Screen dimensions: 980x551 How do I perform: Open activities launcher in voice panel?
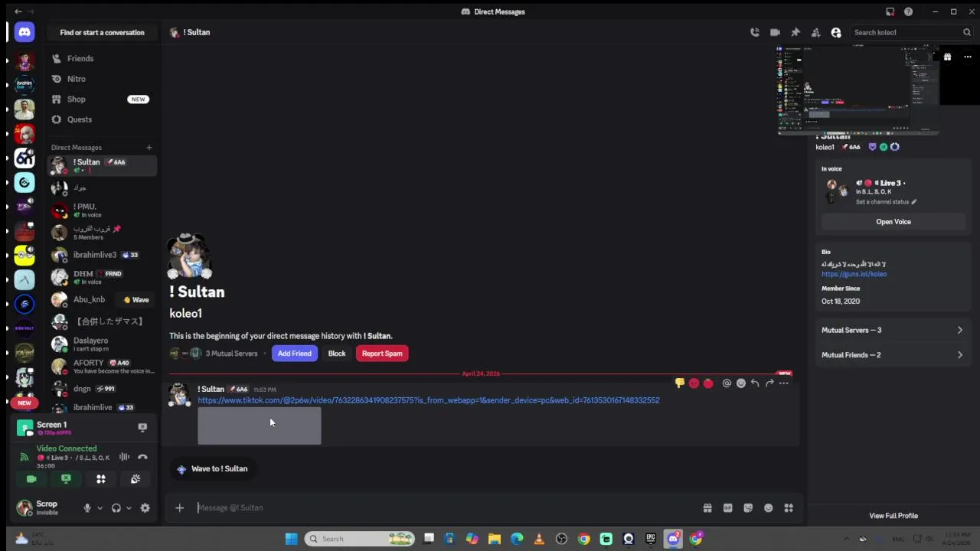[100, 479]
